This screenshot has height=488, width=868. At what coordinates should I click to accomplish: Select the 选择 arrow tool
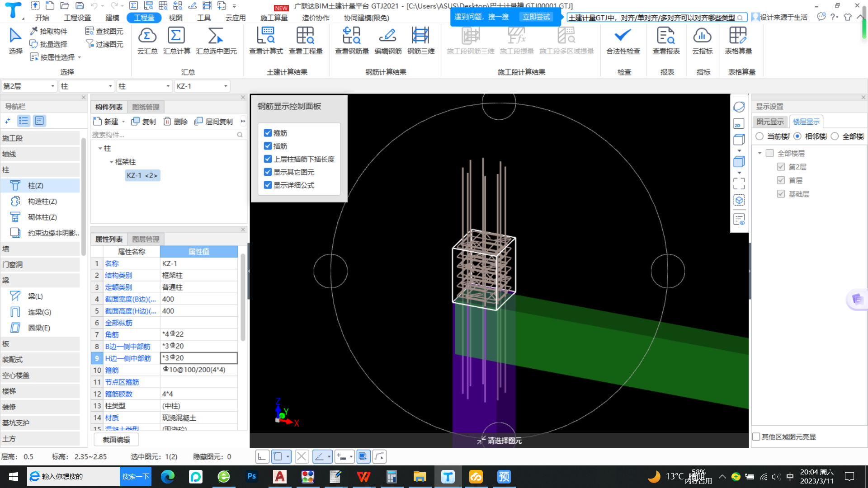(x=15, y=41)
